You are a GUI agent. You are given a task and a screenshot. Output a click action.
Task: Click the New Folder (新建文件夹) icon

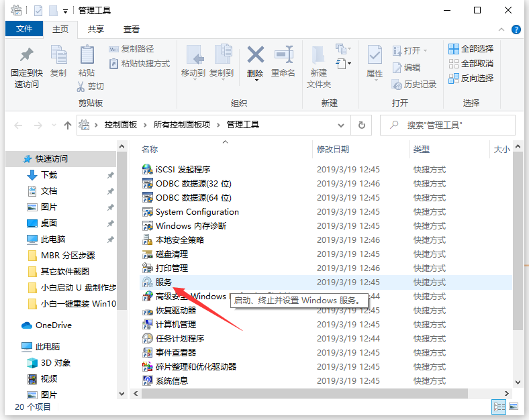click(x=319, y=55)
